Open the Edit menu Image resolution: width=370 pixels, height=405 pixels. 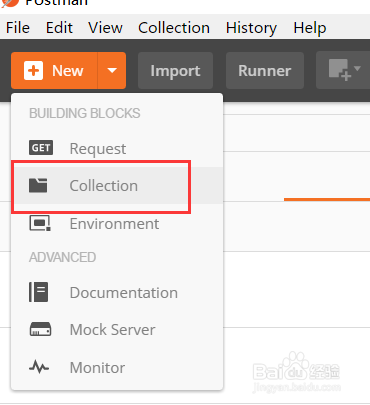(59, 28)
